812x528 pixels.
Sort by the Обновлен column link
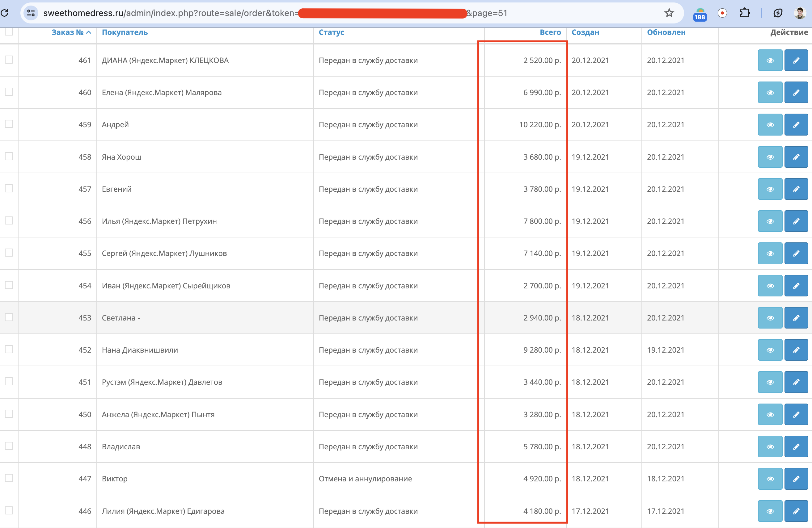click(x=666, y=32)
